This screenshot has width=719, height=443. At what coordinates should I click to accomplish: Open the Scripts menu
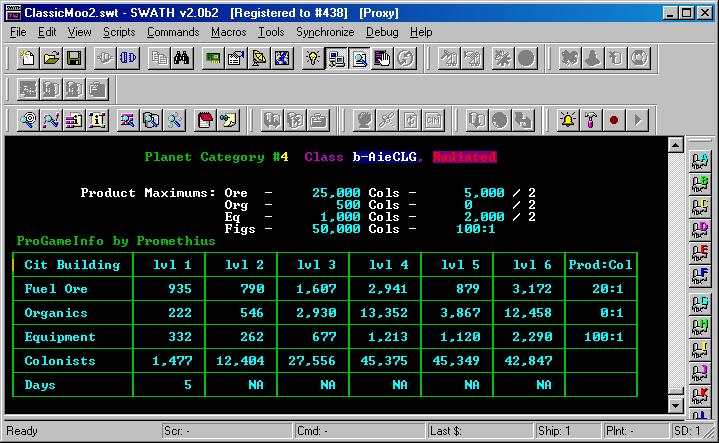(x=119, y=32)
